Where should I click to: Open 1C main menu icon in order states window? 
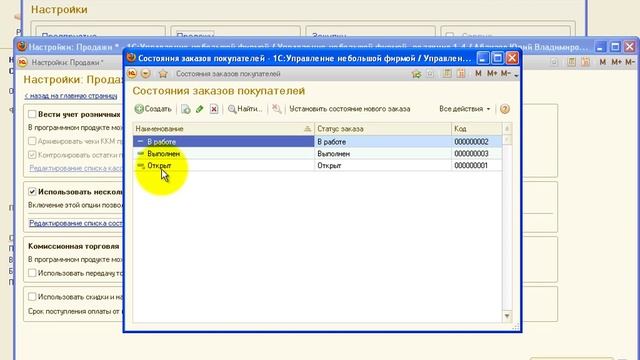click(x=132, y=74)
